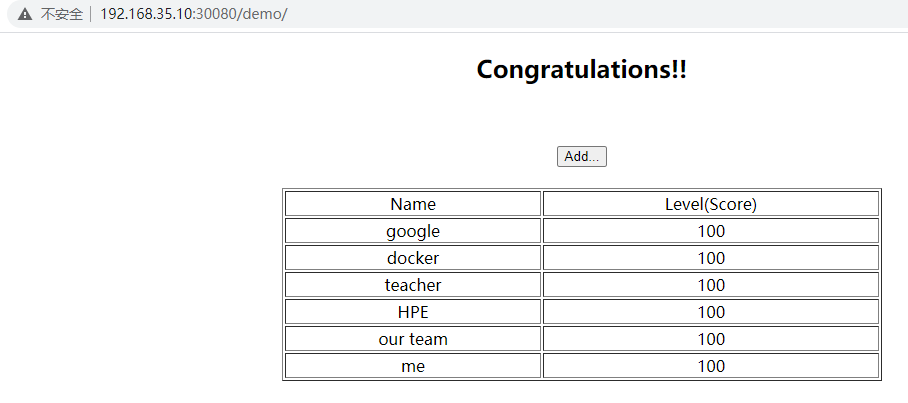Click the Add... button
This screenshot has height=403, width=908.
click(x=581, y=156)
